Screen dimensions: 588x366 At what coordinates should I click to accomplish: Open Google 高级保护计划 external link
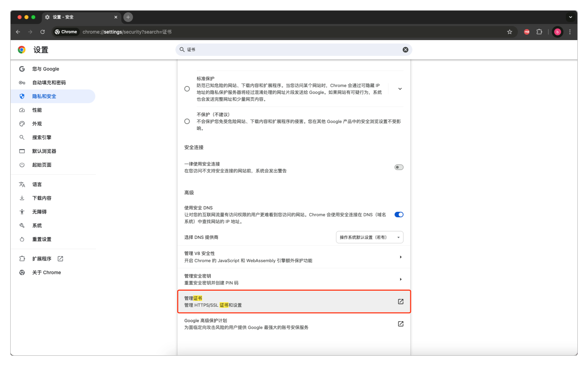point(401,324)
